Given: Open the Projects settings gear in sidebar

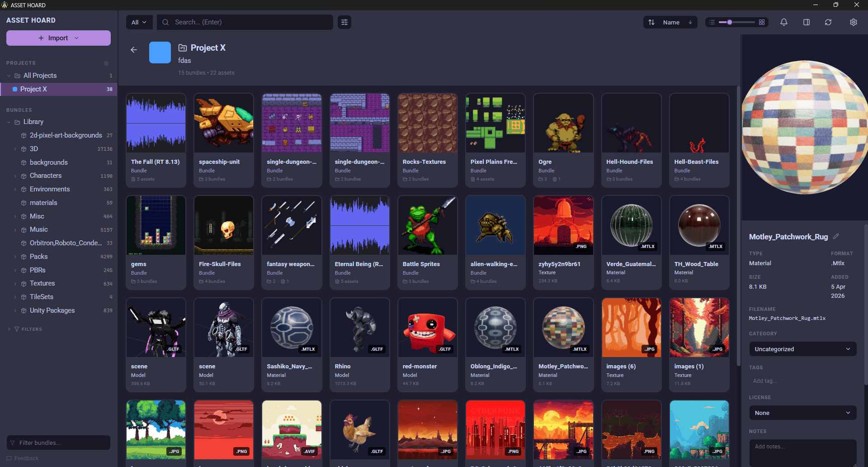Looking at the screenshot, I should [106, 63].
